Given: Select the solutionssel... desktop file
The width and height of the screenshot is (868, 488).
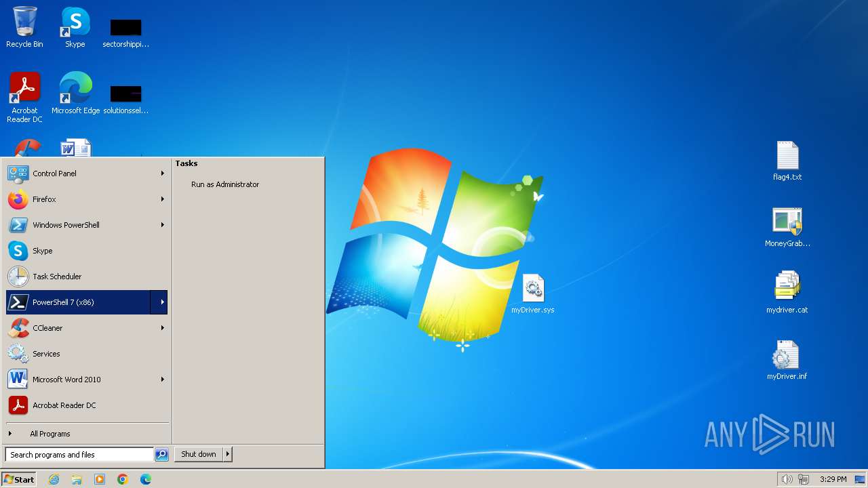Looking at the screenshot, I should click(x=125, y=98).
